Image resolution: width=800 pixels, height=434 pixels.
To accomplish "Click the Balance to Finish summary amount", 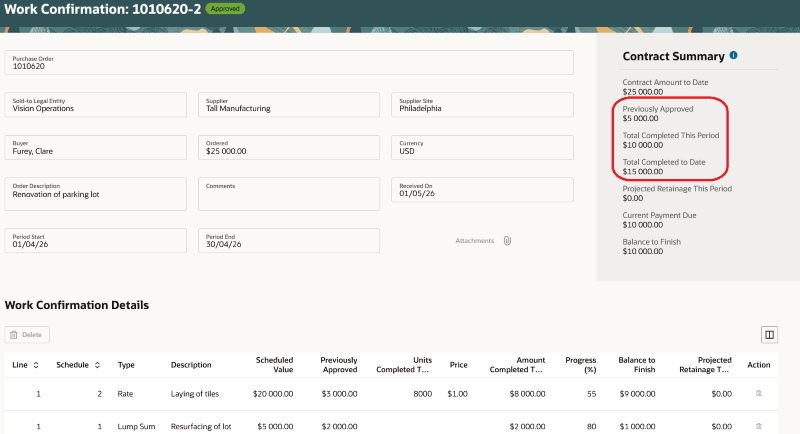I will click(x=643, y=251).
